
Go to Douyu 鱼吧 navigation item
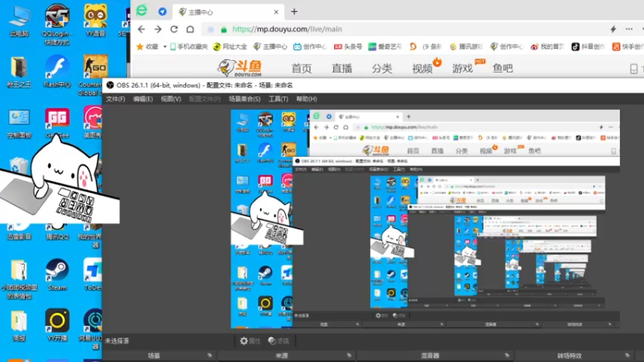point(502,68)
